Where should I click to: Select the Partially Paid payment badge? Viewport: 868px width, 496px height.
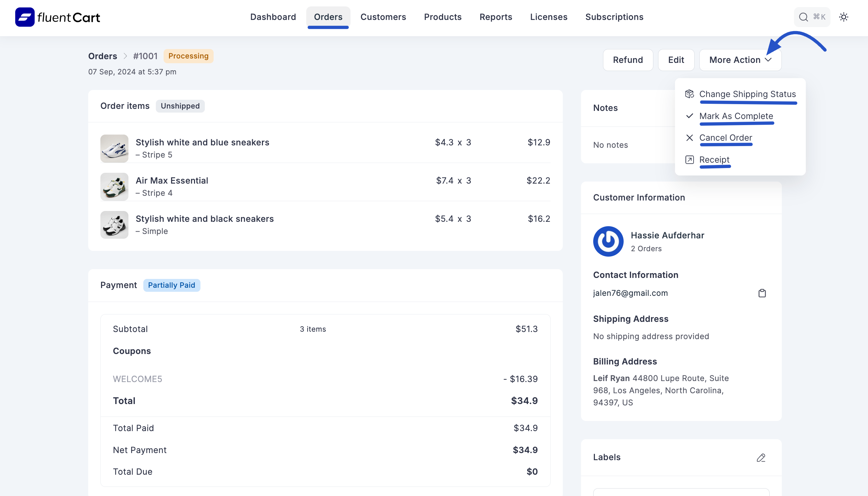coord(172,285)
